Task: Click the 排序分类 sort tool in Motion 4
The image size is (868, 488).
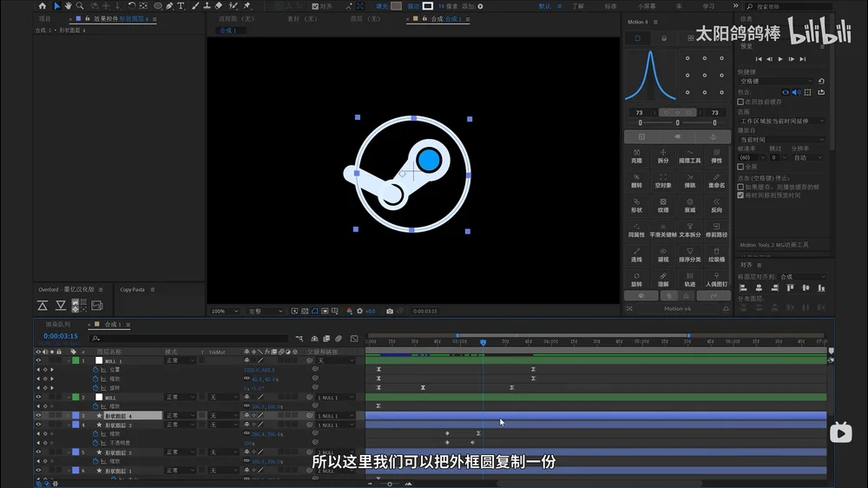Action: [x=690, y=255]
